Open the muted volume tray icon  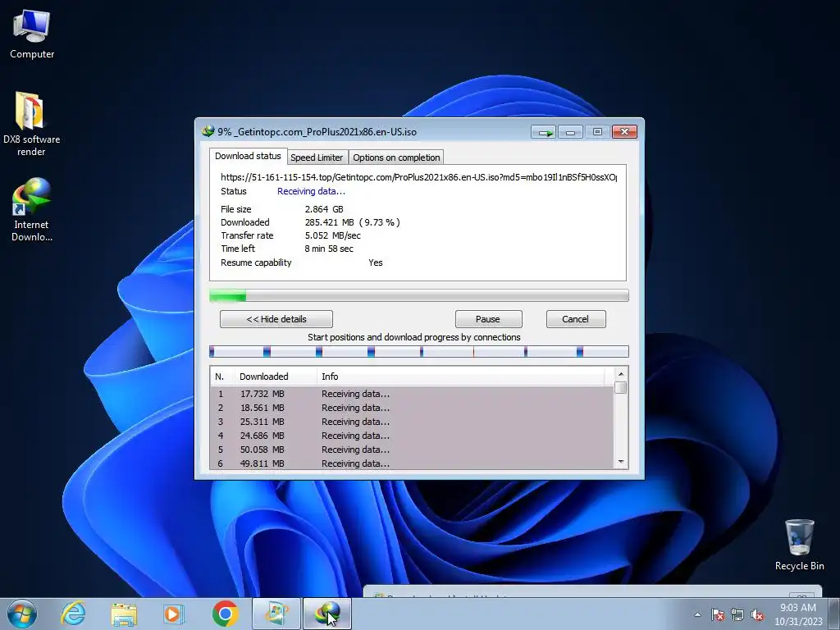[757, 614]
